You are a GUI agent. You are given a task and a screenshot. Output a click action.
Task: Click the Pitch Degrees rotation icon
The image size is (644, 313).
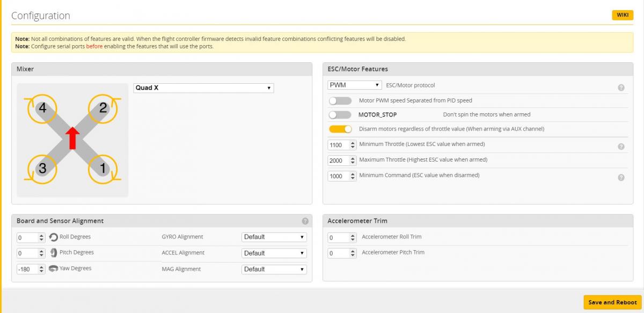(54, 252)
